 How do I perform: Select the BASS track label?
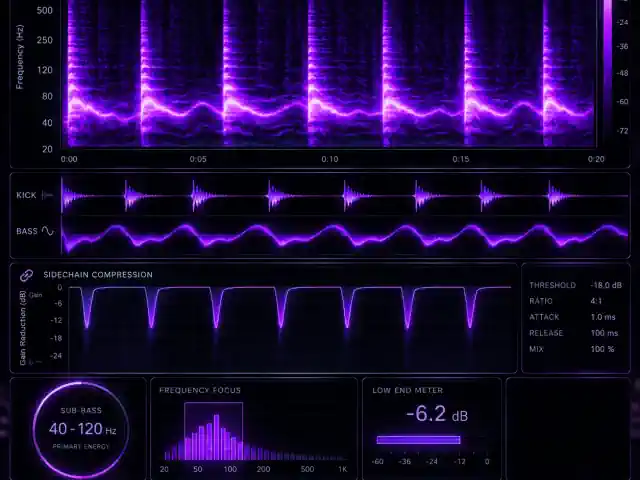point(27,231)
